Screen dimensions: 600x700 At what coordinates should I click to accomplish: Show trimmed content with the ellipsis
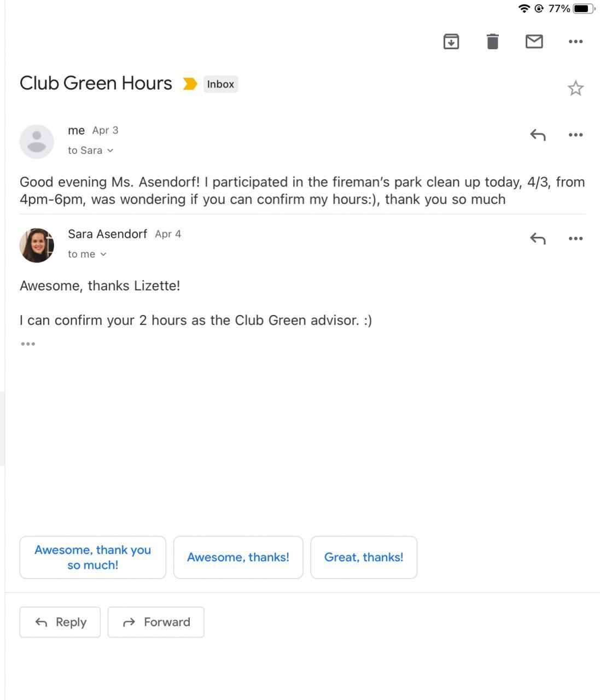(x=28, y=344)
